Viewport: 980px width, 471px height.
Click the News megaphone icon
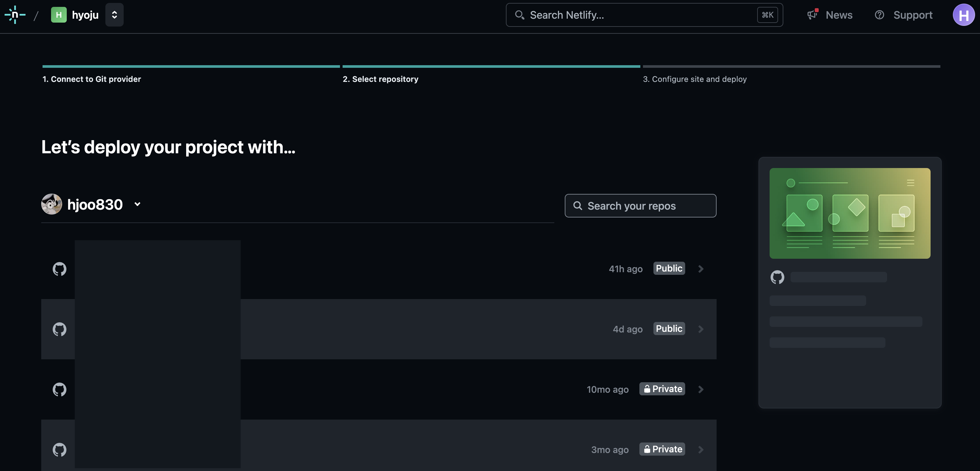pyautogui.click(x=812, y=15)
